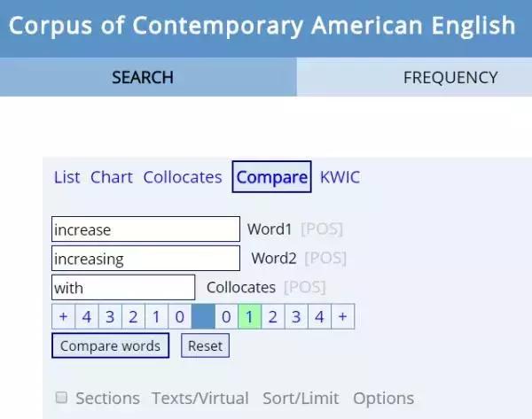532x419 pixels.
Task: Open the POS list beside Collocates
Action: (x=304, y=288)
